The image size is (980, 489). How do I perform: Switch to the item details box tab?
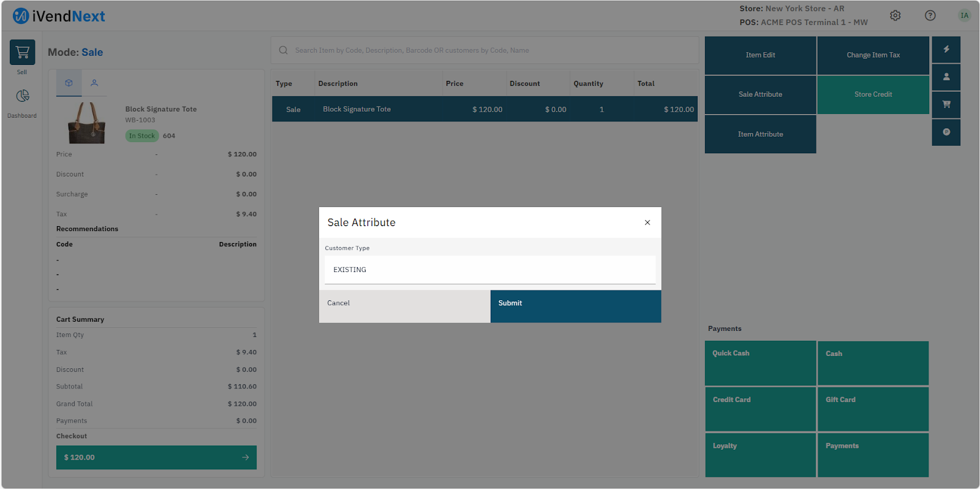(x=69, y=83)
